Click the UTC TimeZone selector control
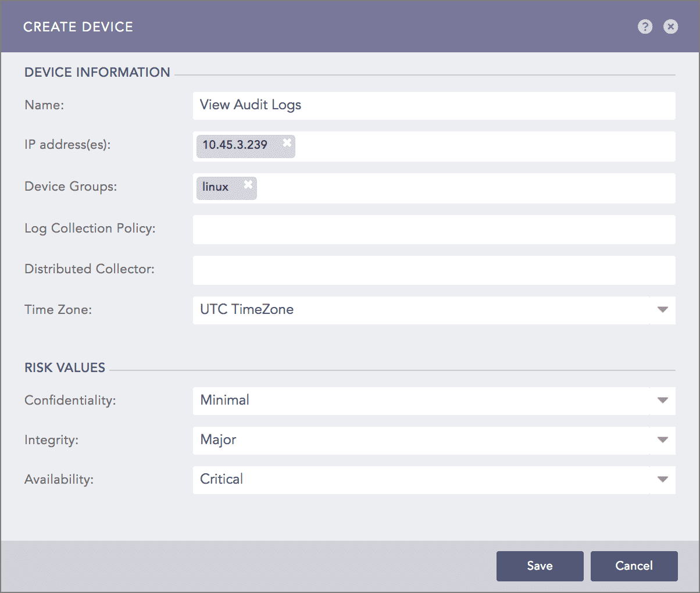700x593 pixels. tap(434, 310)
